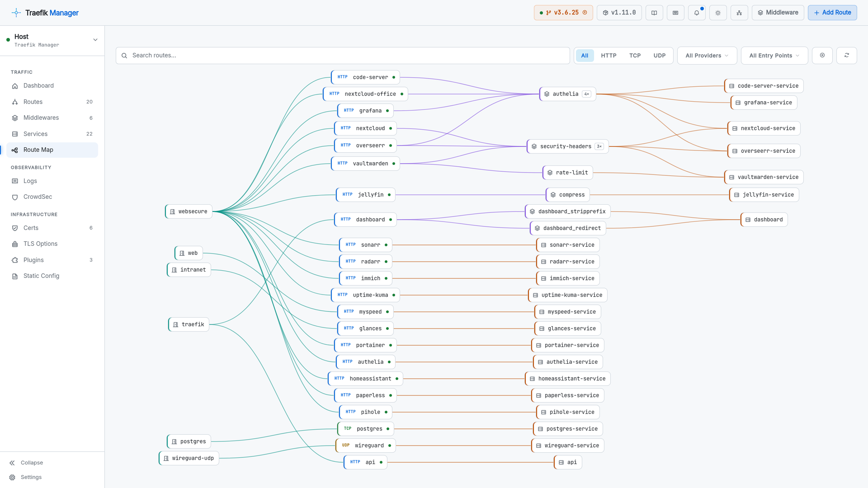Click the dashboard_stripprefix middleware node
The image size is (868, 488).
point(567,211)
